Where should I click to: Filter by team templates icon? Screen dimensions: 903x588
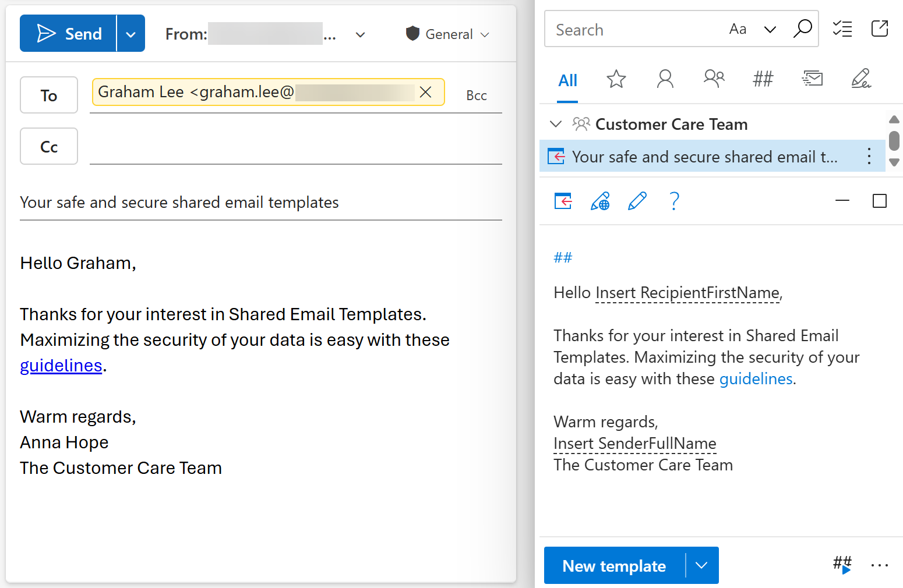coord(714,79)
